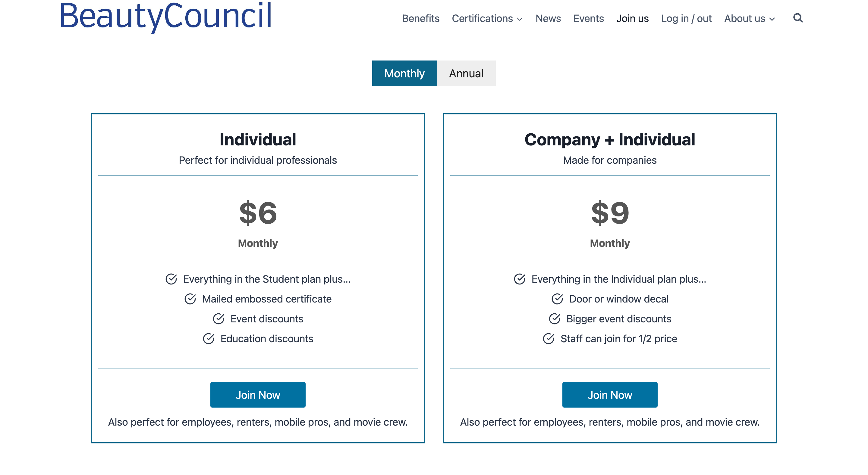Select the Monthly pricing toggle
This screenshot has width=868, height=475.
coord(404,73)
